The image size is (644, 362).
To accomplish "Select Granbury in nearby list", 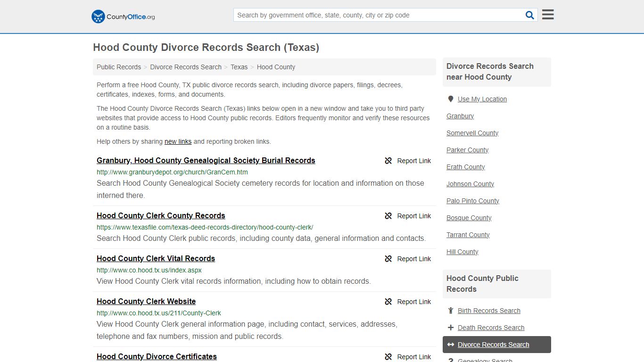I will (x=460, y=116).
